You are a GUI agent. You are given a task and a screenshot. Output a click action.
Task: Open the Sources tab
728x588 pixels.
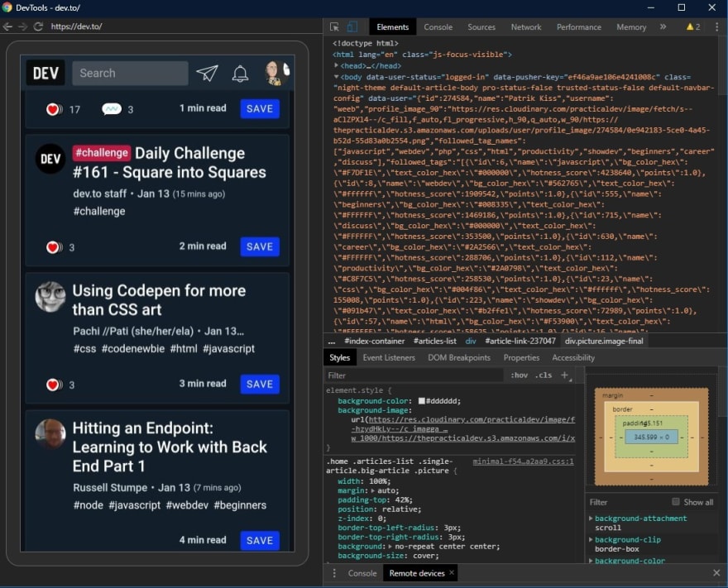click(x=481, y=27)
